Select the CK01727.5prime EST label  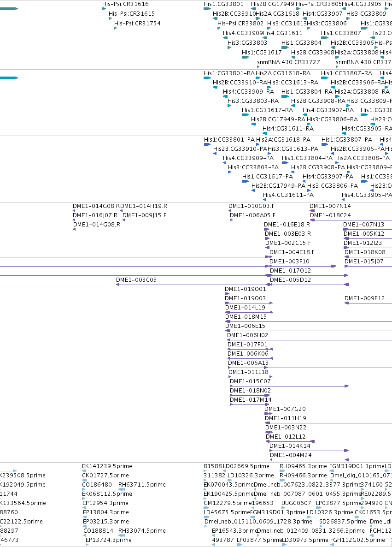(x=105, y=476)
